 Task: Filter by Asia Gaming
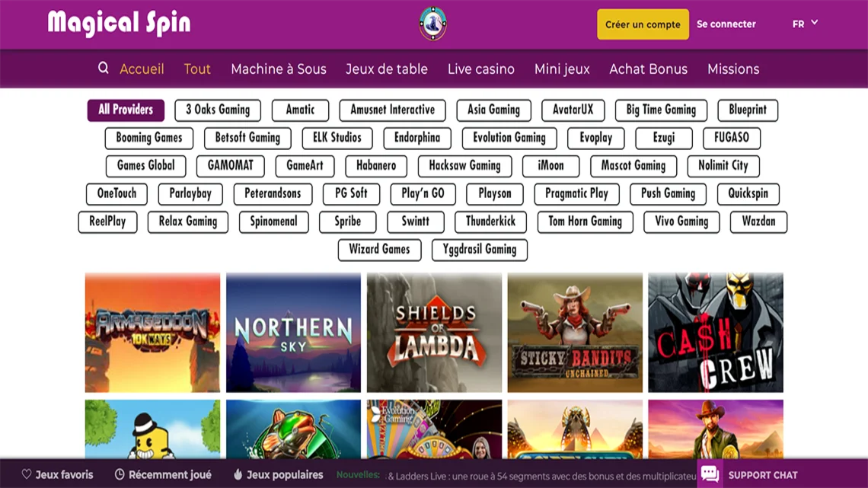point(494,110)
